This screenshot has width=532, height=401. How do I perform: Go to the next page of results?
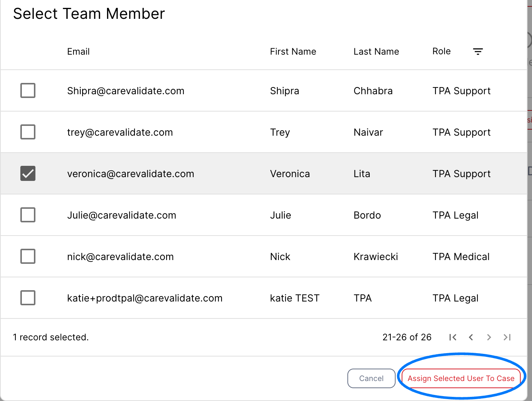[489, 337]
